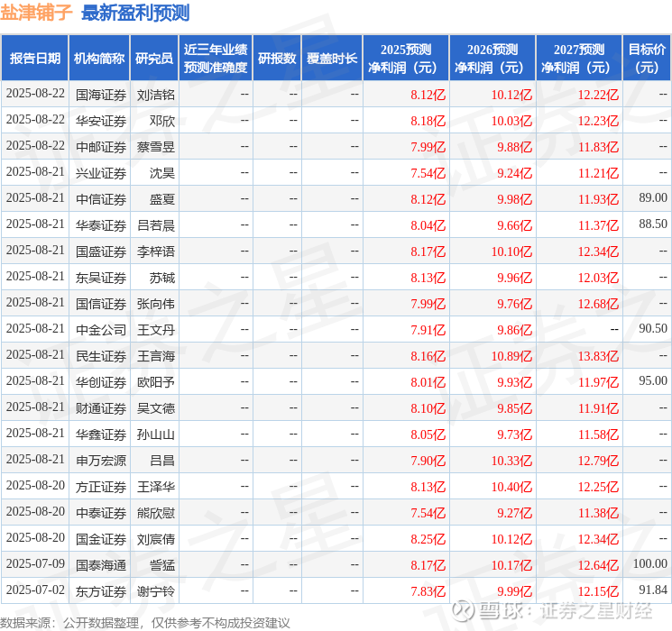Click 8.25亿 in 国金证券 row
The image size is (672, 631).
tap(428, 539)
